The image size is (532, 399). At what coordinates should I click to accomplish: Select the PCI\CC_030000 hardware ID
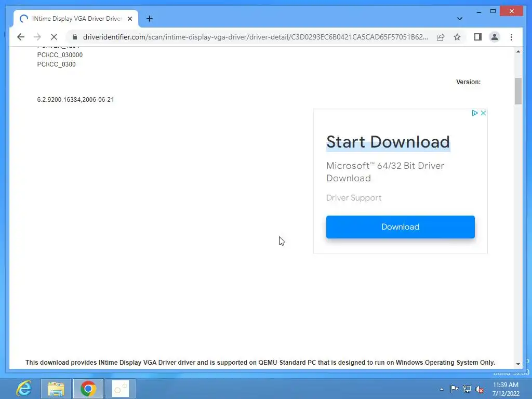[x=60, y=55]
